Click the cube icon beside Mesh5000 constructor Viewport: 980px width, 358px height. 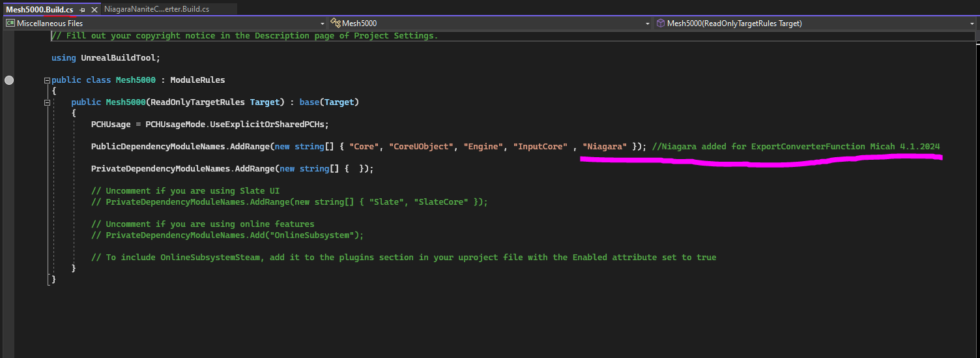pos(661,23)
